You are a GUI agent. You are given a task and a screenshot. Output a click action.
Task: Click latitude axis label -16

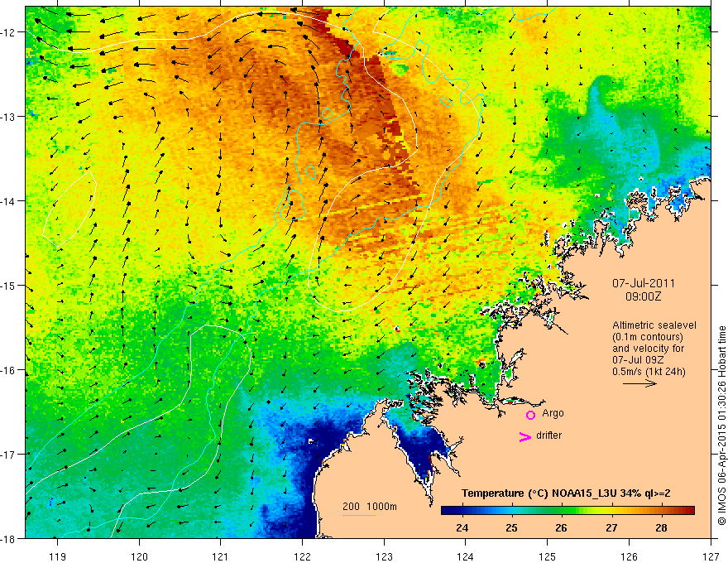click(8, 370)
